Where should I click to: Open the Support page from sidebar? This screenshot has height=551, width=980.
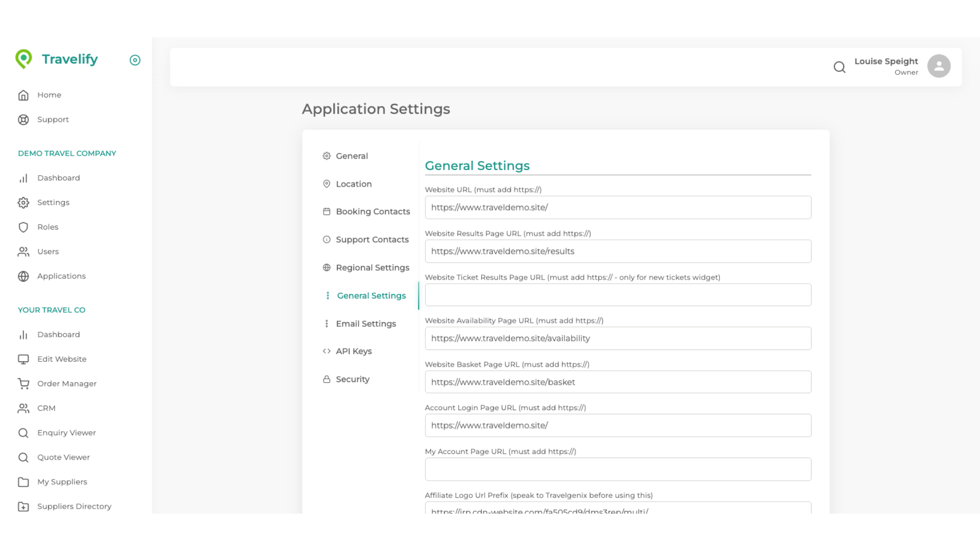point(53,119)
